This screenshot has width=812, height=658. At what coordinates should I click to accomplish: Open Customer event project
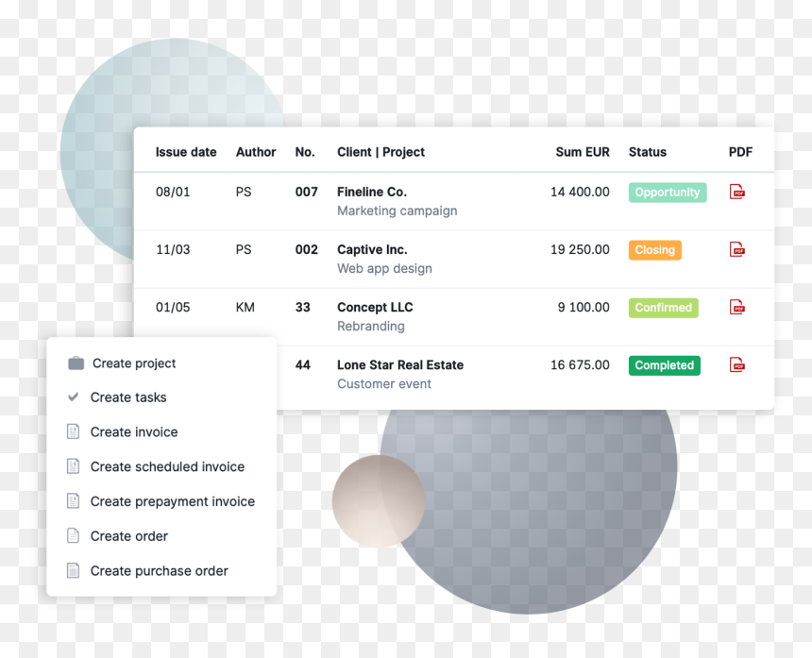[x=384, y=383]
